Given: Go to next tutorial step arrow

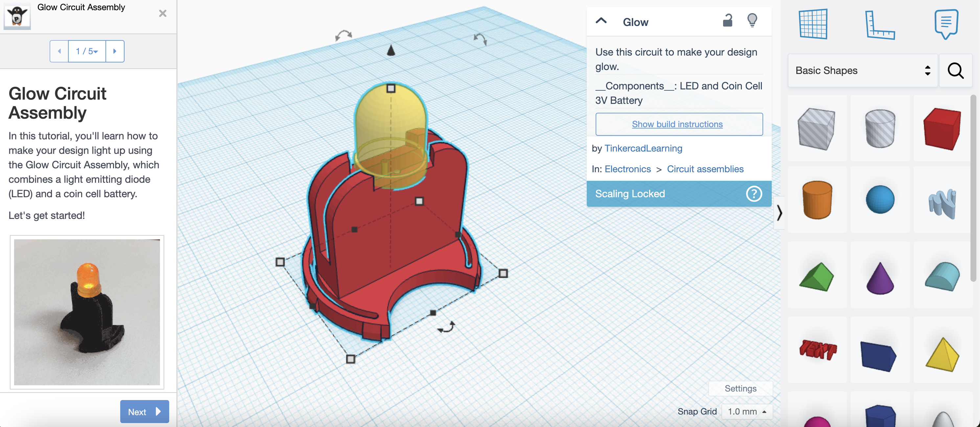Looking at the screenshot, I should [x=115, y=51].
